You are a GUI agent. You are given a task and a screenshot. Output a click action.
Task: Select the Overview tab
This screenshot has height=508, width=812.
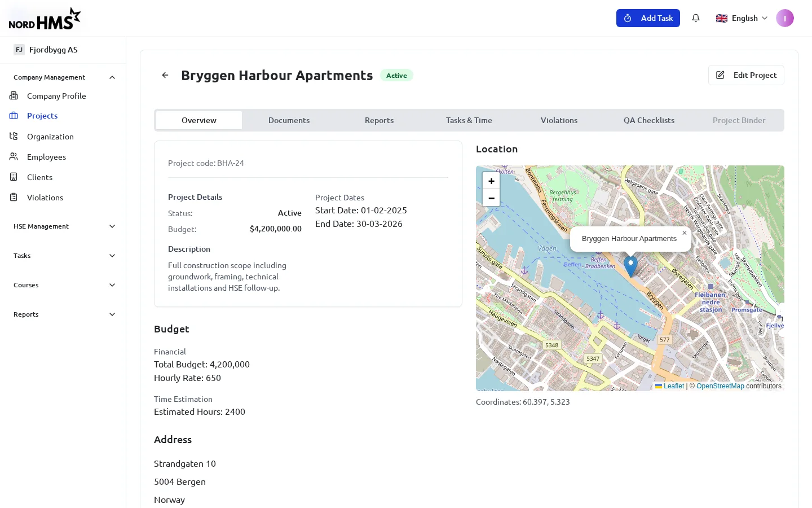pyautogui.click(x=199, y=120)
